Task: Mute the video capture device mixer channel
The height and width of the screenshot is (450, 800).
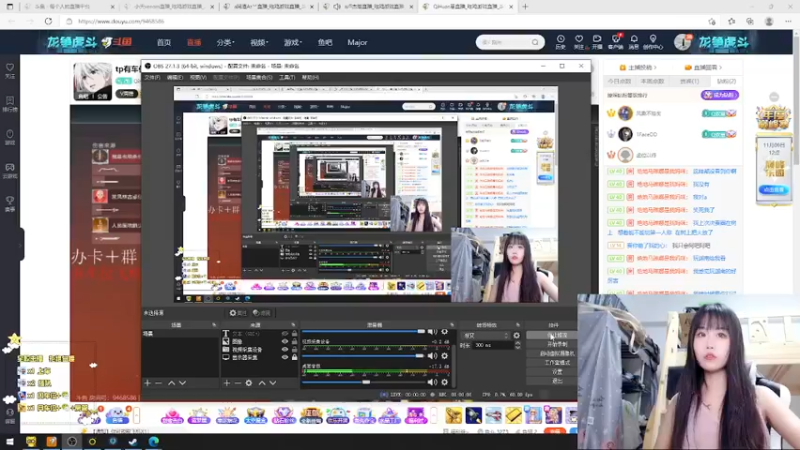Action: pos(433,356)
